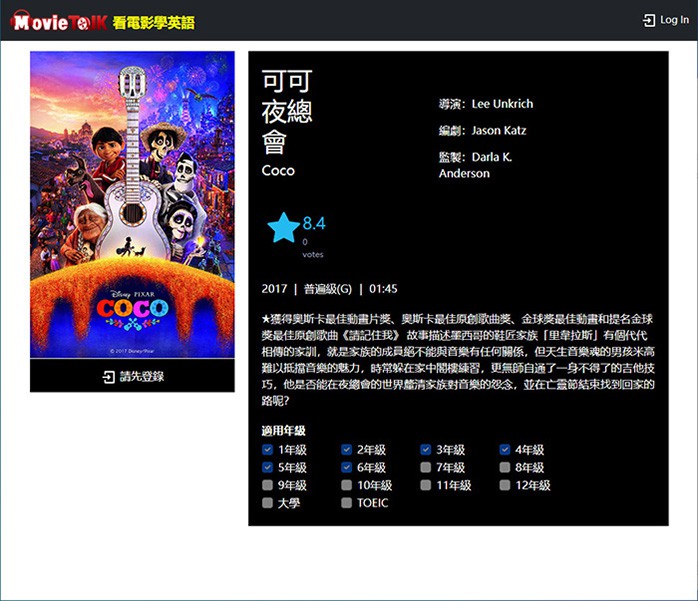Disable the 4年級 grade checkbox

(x=505, y=450)
